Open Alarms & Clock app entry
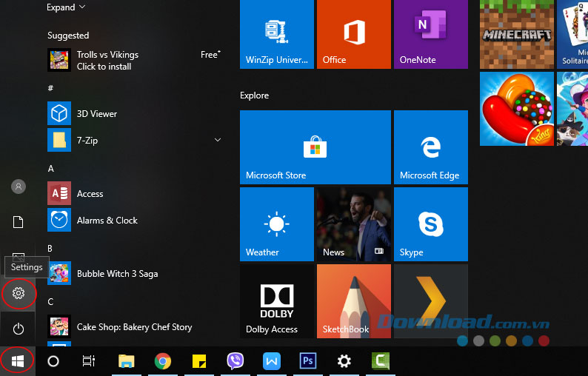The width and height of the screenshot is (588, 376). tap(107, 221)
